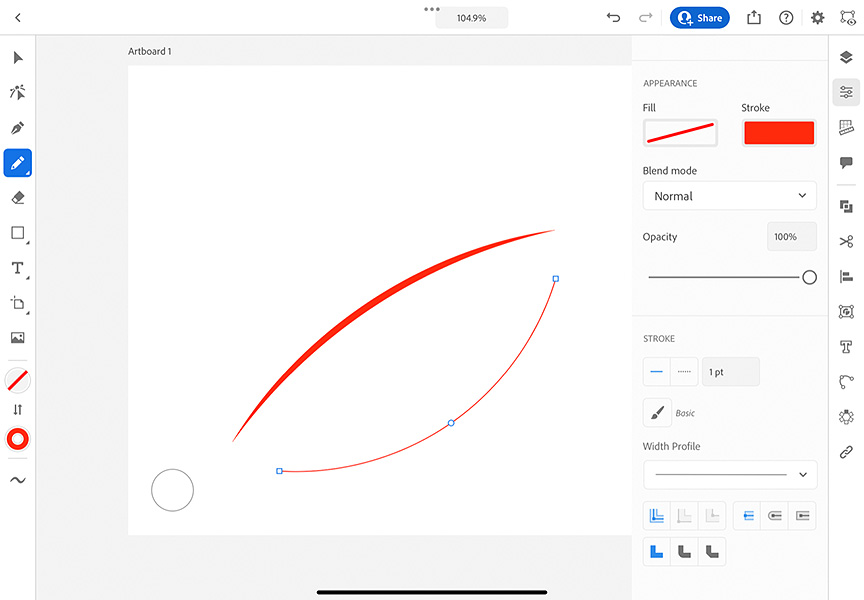Click the Undo arrow
This screenshot has width=864, height=600.
point(611,17)
